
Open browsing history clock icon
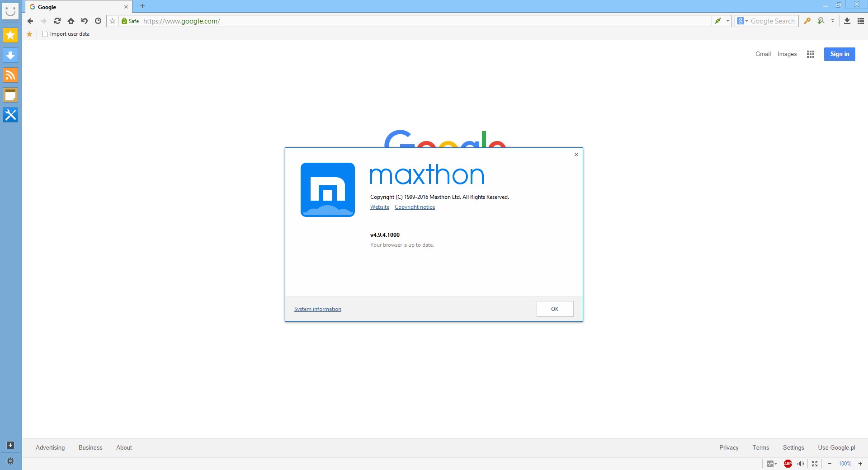tap(98, 21)
